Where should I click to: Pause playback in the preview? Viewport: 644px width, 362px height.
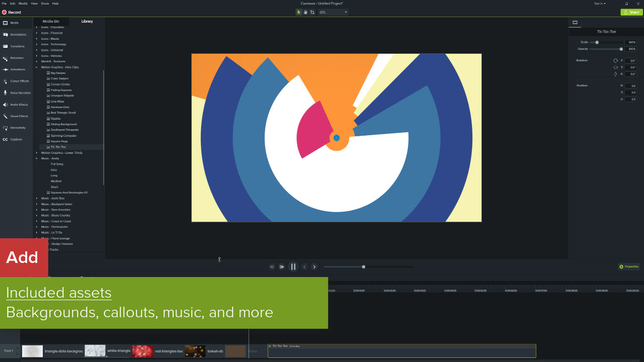293,266
